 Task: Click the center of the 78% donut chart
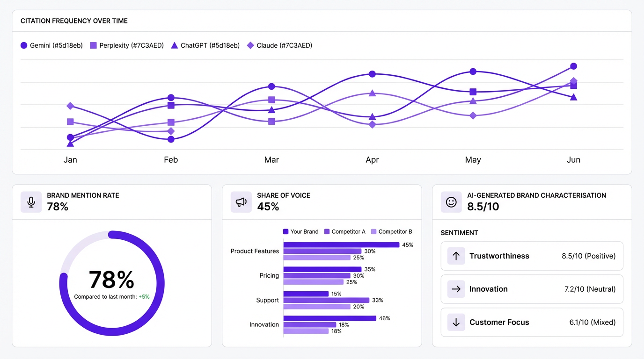pyautogui.click(x=112, y=280)
